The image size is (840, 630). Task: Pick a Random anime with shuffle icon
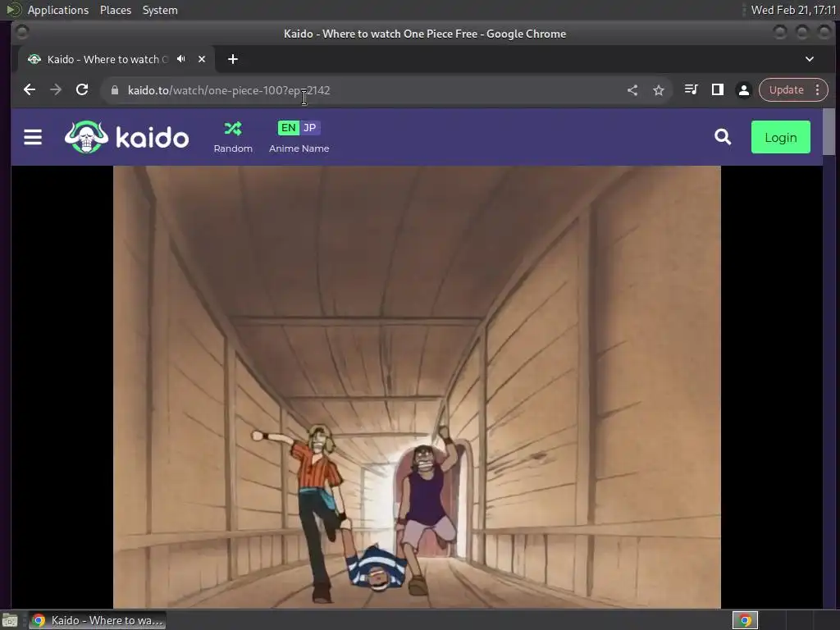(233, 137)
